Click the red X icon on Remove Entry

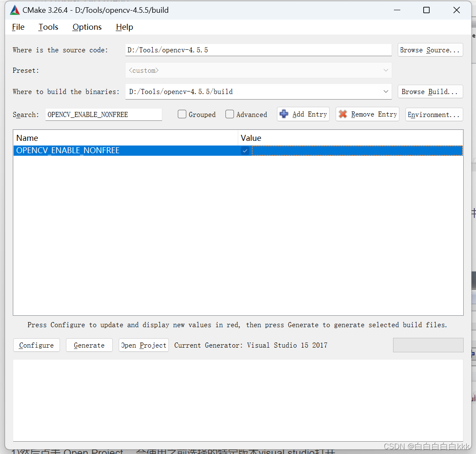pyautogui.click(x=343, y=114)
